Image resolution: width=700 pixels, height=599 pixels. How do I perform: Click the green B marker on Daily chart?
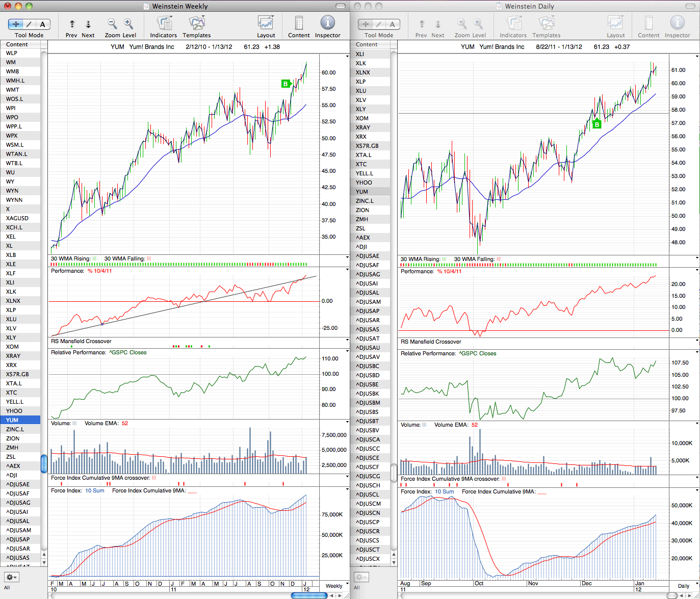pyautogui.click(x=597, y=124)
